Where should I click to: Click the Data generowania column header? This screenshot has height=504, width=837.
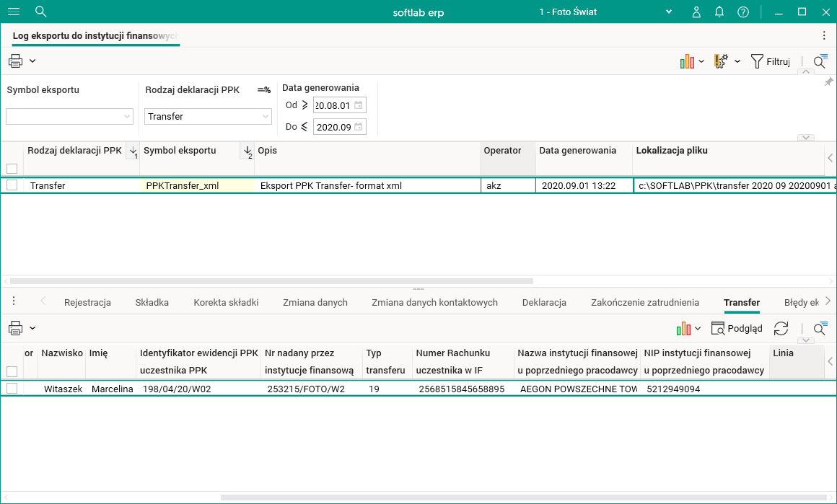point(584,158)
